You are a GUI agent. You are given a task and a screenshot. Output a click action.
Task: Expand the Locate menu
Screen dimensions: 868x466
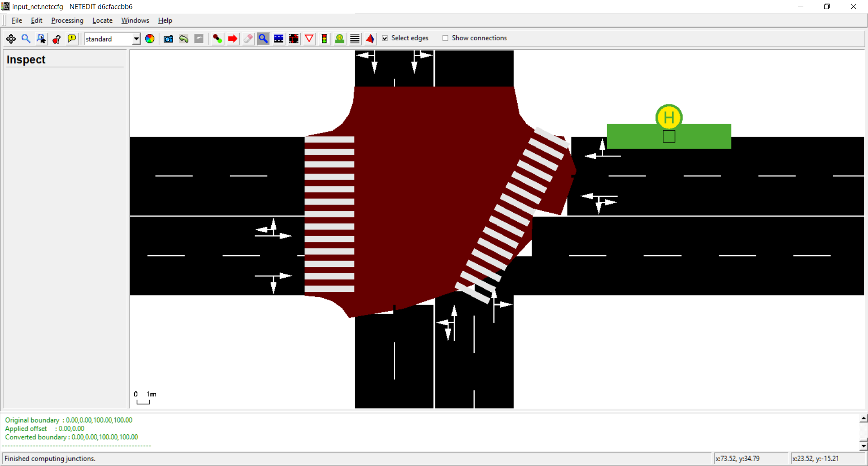pyautogui.click(x=102, y=20)
